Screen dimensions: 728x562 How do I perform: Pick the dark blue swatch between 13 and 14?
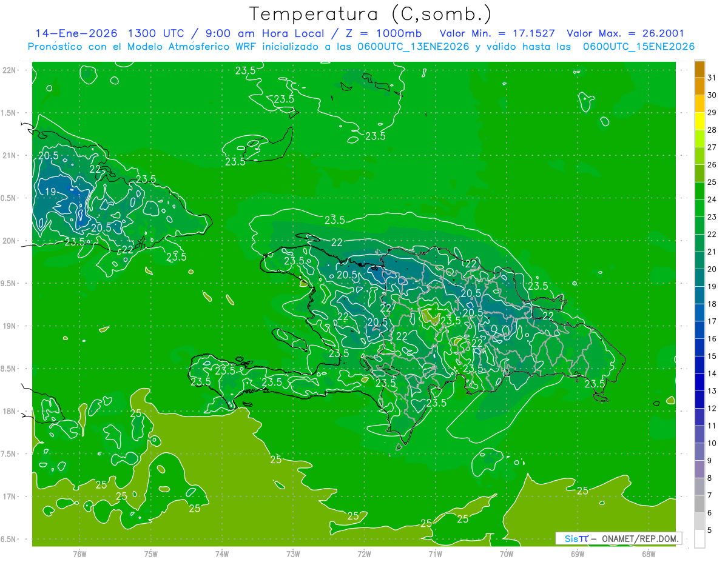699,382
